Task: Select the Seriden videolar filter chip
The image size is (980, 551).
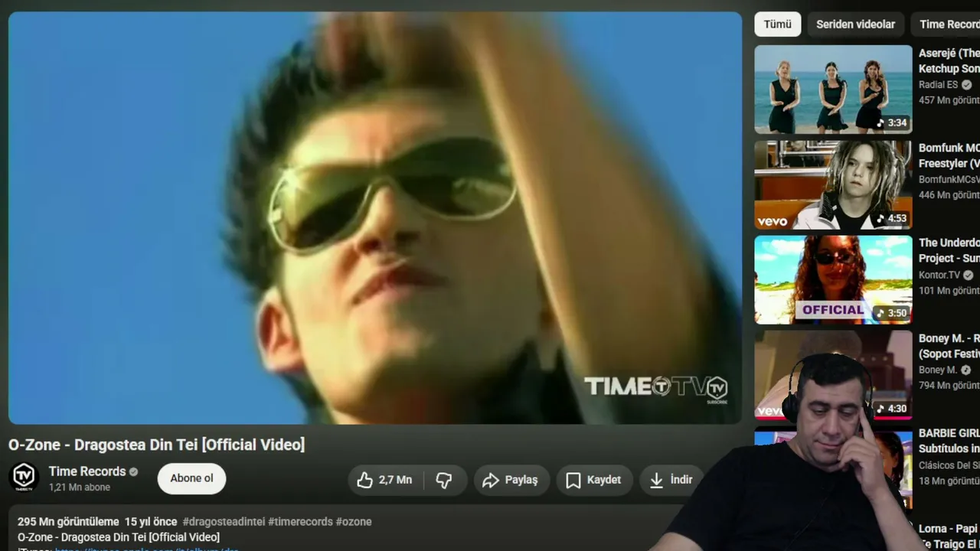Action: pyautogui.click(x=855, y=24)
